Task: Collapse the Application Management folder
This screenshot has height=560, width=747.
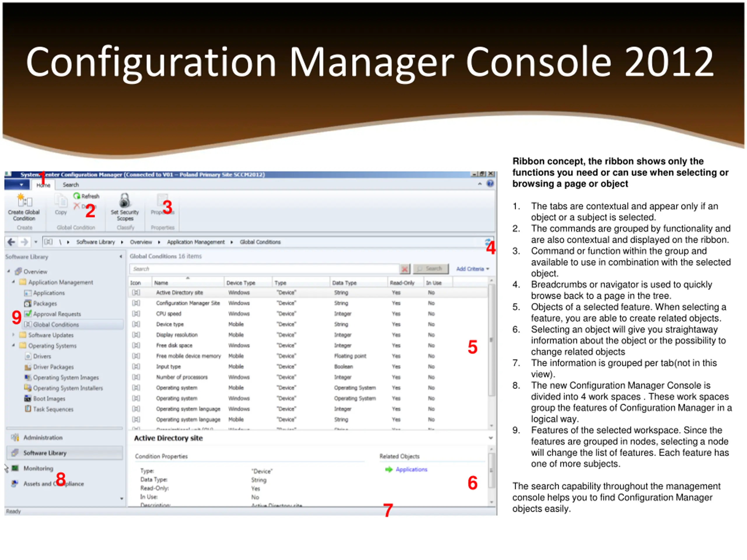Action: tap(13, 282)
